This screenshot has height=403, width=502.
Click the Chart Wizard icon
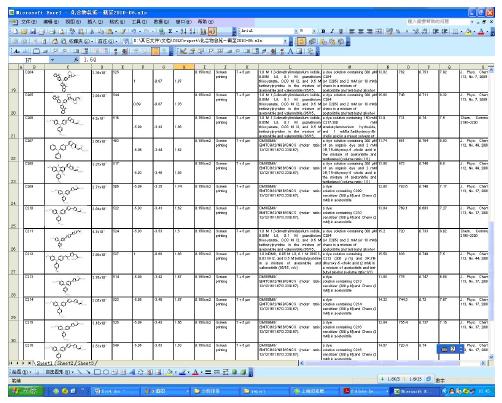coord(203,31)
